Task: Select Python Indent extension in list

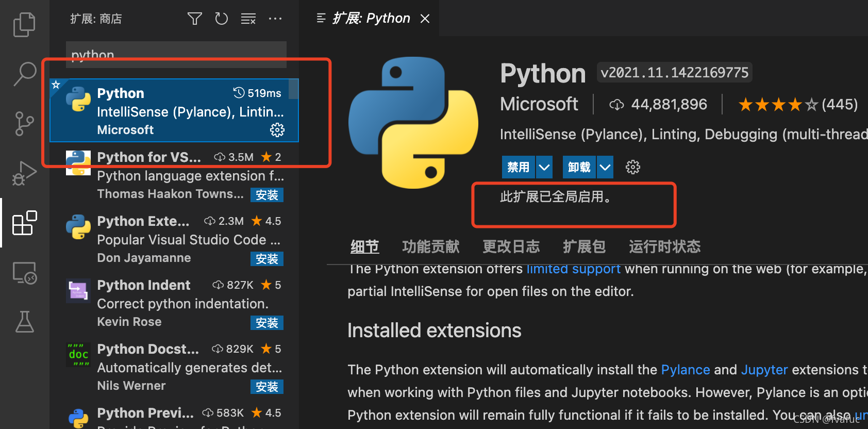Action: click(x=174, y=303)
